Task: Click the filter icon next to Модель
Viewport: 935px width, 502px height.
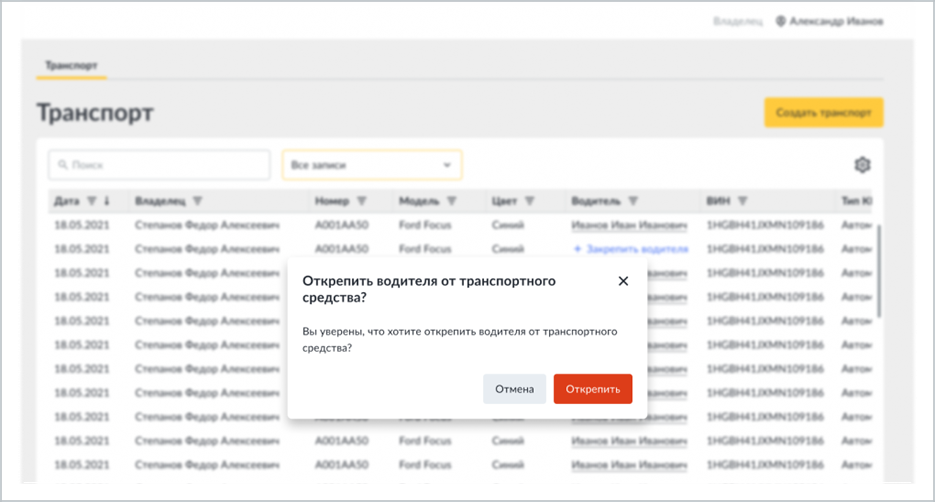Action: (x=451, y=201)
